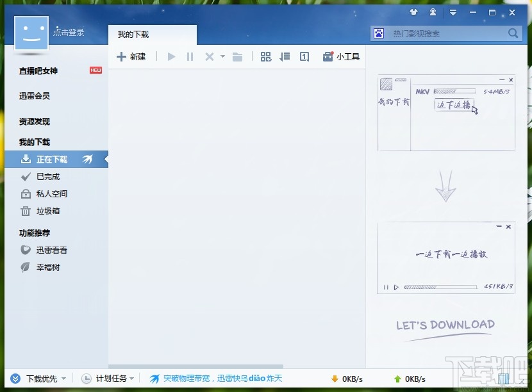Click the start download play icon

tap(171, 56)
